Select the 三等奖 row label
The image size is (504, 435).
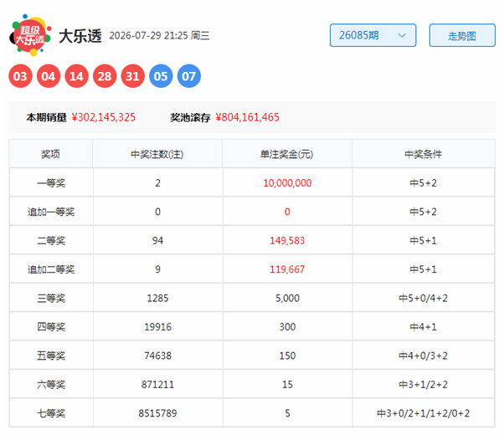51,298
